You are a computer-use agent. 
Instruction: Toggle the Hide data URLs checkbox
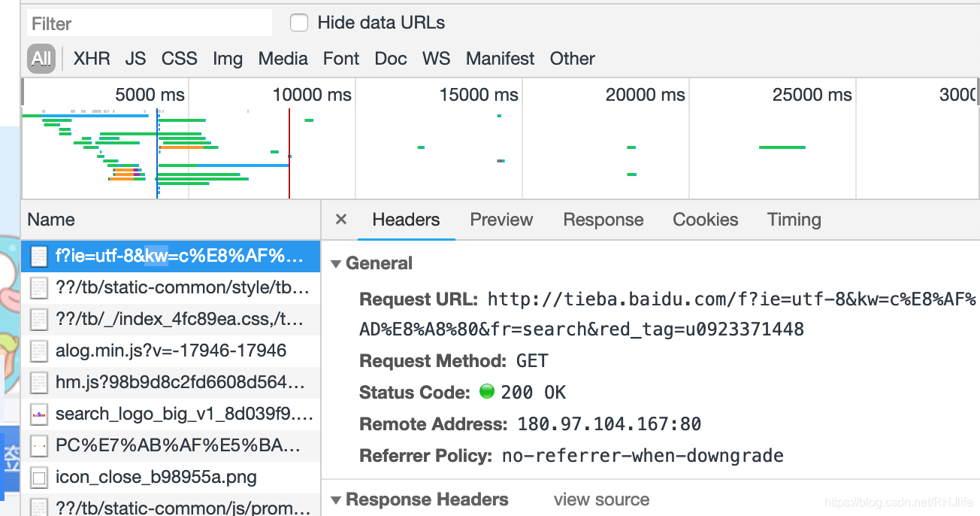tap(299, 23)
